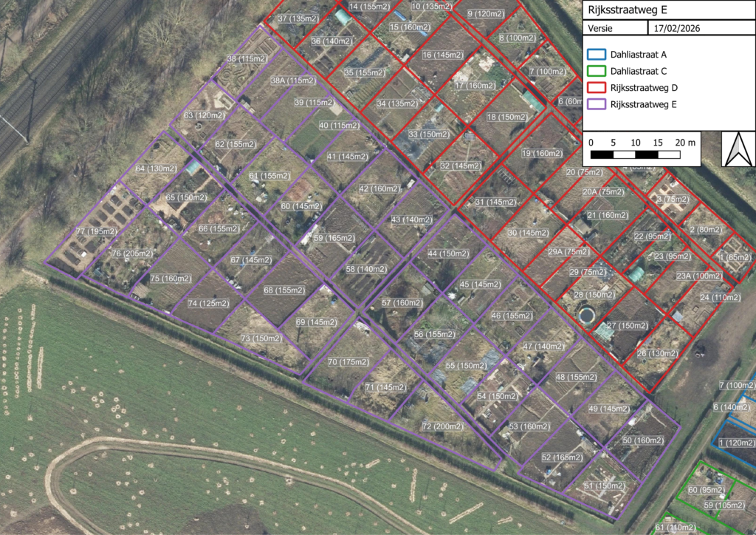Click the version date 17/02/2026
Viewport: 756px width, 535px height.
(x=677, y=29)
